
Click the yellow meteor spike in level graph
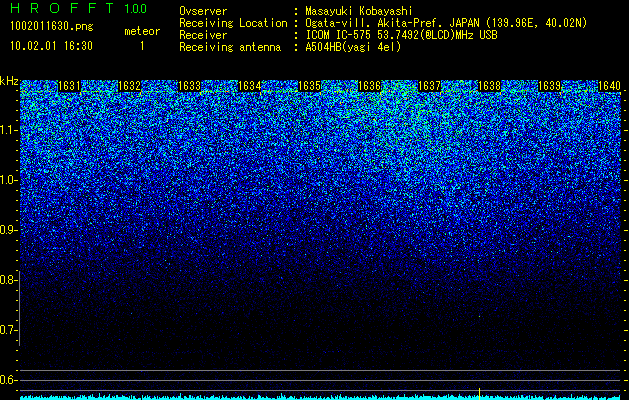(480, 394)
